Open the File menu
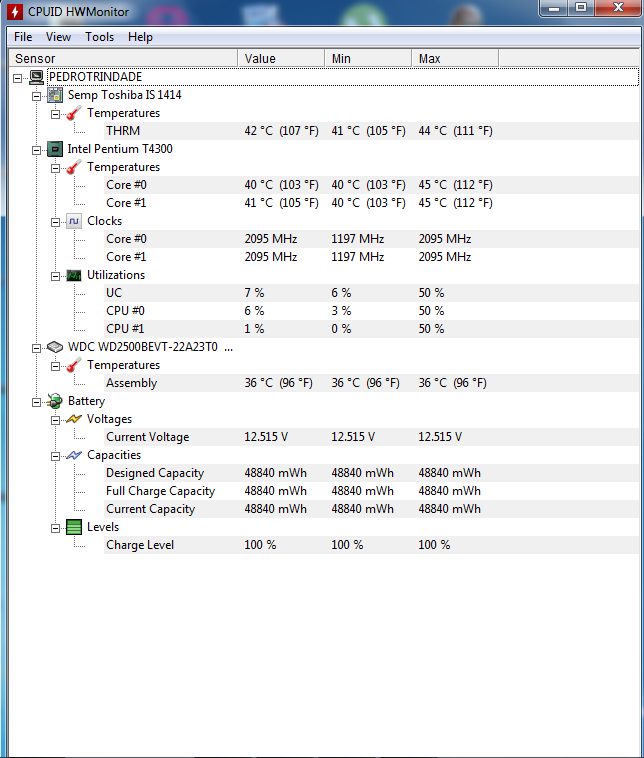Image resolution: width=644 pixels, height=758 pixels. click(x=23, y=37)
